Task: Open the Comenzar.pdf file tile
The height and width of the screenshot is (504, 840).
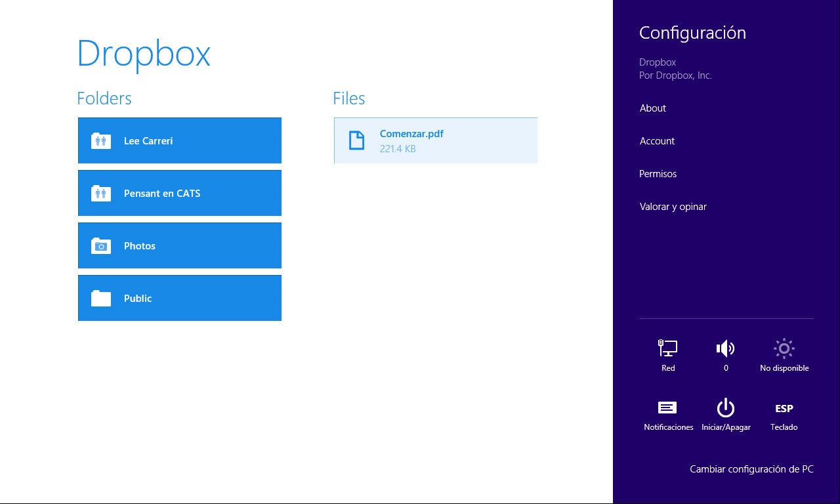Action: tap(436, 140)
